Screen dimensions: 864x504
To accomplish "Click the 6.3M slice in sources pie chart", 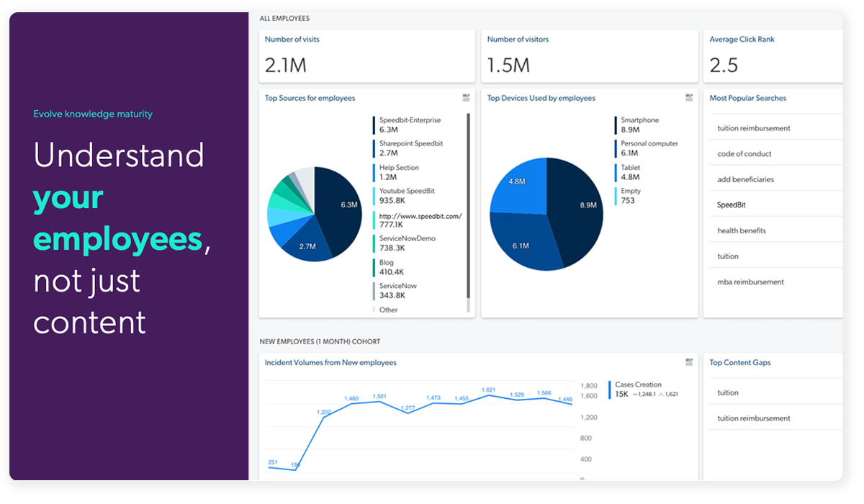I will [338, 209].
